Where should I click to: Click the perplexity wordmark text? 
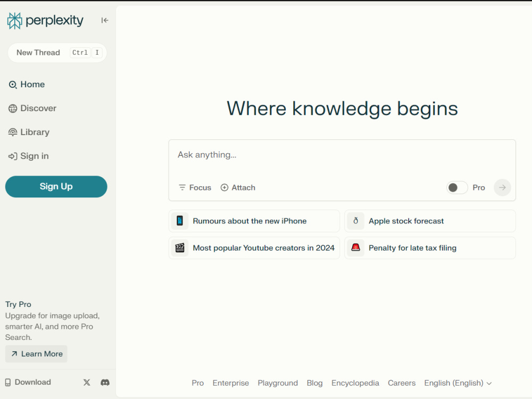point(54,21)
